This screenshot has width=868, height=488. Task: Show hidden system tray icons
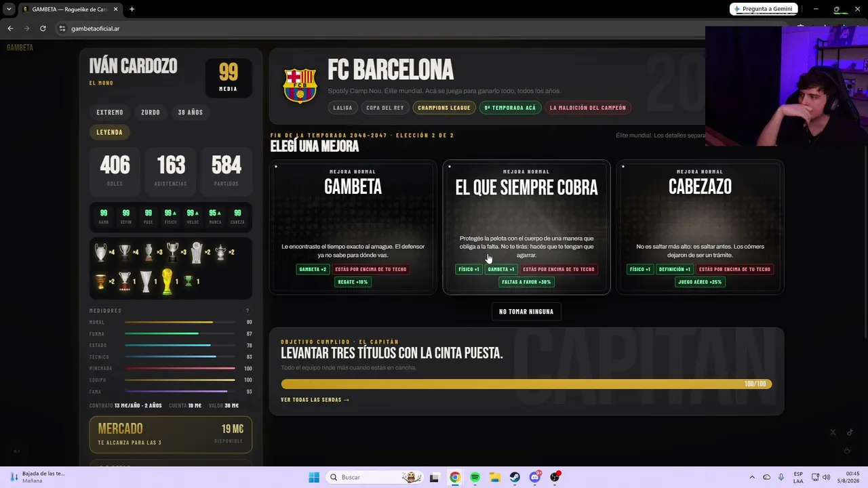[x=752, y=477]
